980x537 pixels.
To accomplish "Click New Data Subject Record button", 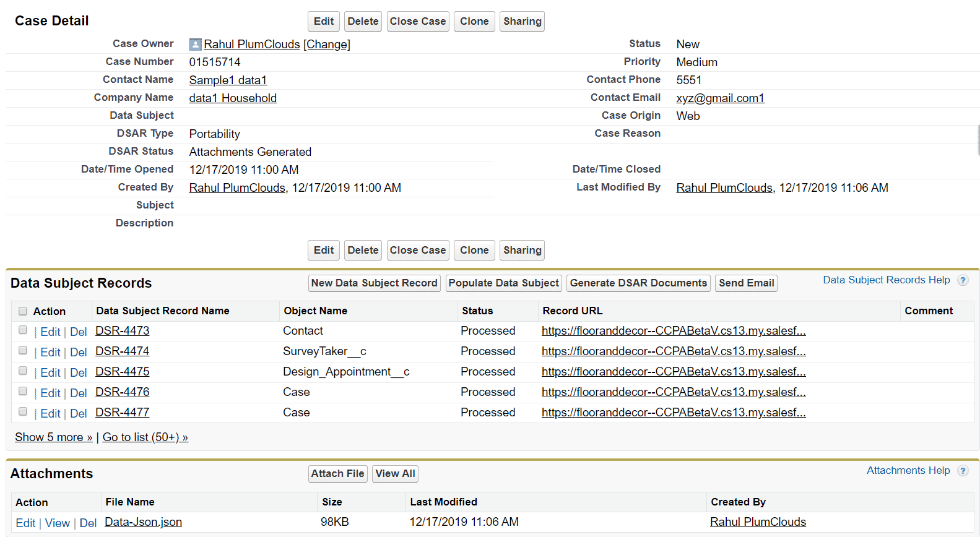I will pos(374,283).
